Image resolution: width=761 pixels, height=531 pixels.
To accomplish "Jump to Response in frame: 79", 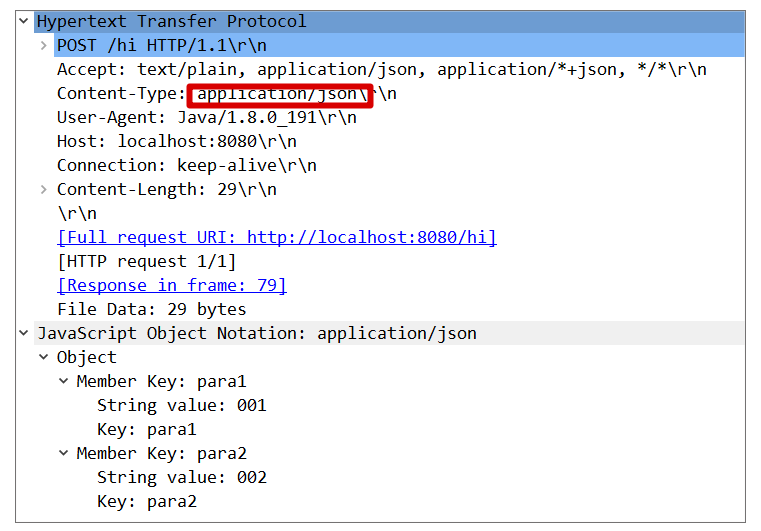I will (x=171, y=285).
